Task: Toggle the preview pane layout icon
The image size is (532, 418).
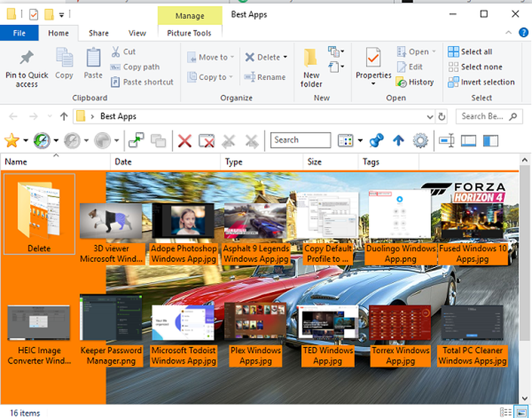Action: pyautogui.click(x=468, y=141)
